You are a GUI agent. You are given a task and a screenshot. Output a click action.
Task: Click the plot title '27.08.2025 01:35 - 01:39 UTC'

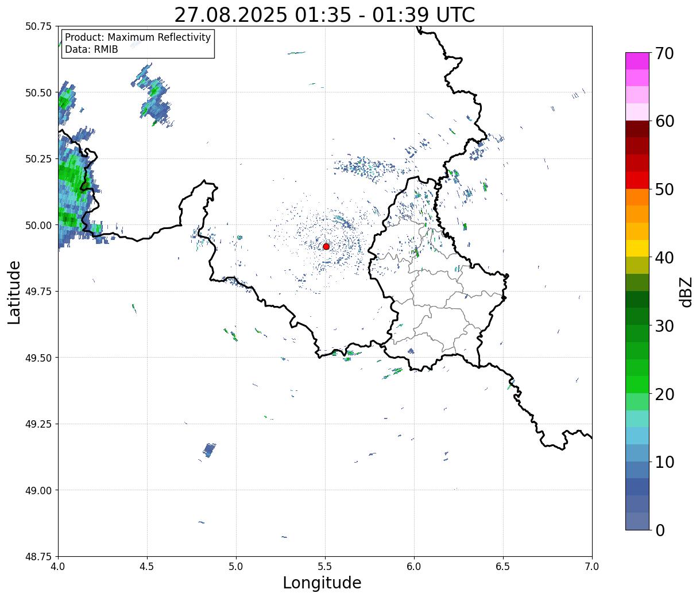click(324, 14)
